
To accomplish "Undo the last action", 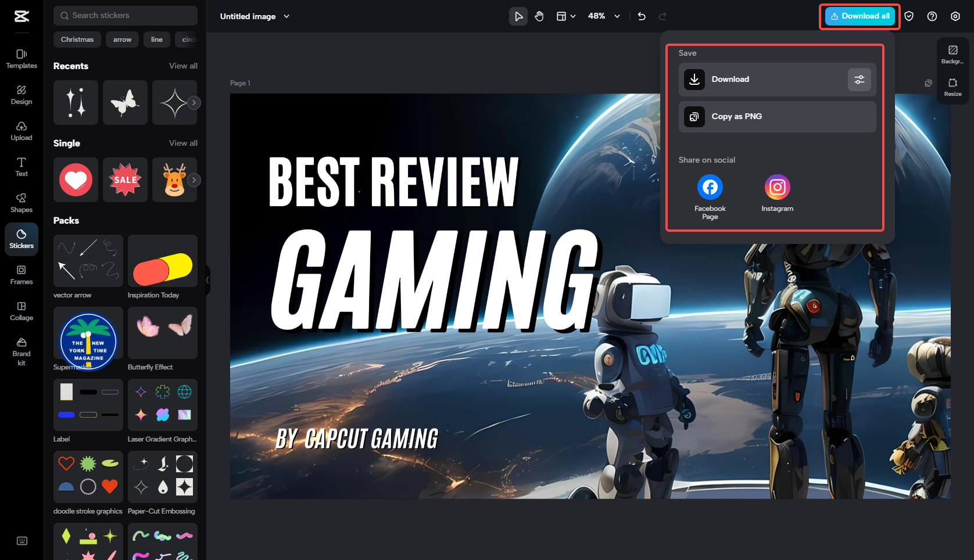I will 642,16.
